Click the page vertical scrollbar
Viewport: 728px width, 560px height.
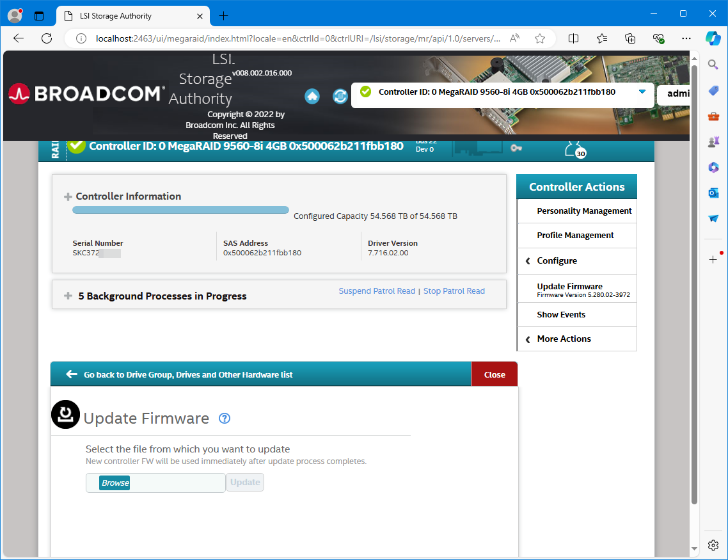click(694, 285)
